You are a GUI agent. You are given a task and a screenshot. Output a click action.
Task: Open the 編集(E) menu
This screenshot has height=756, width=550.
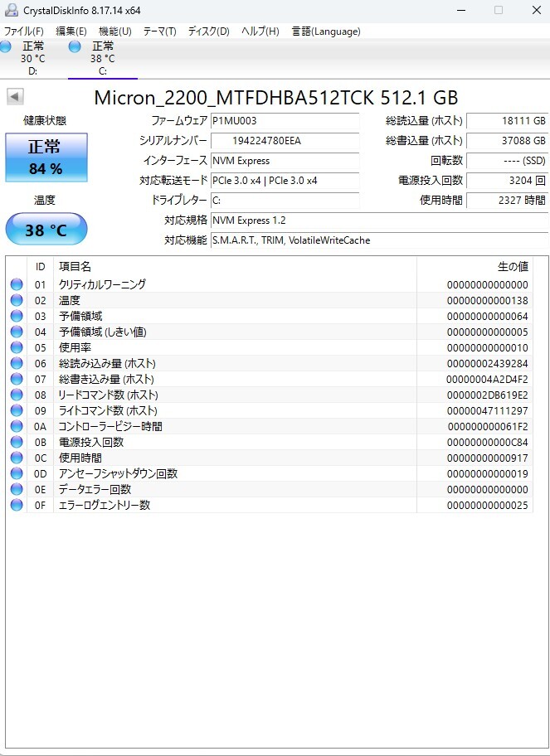(71, 31)
